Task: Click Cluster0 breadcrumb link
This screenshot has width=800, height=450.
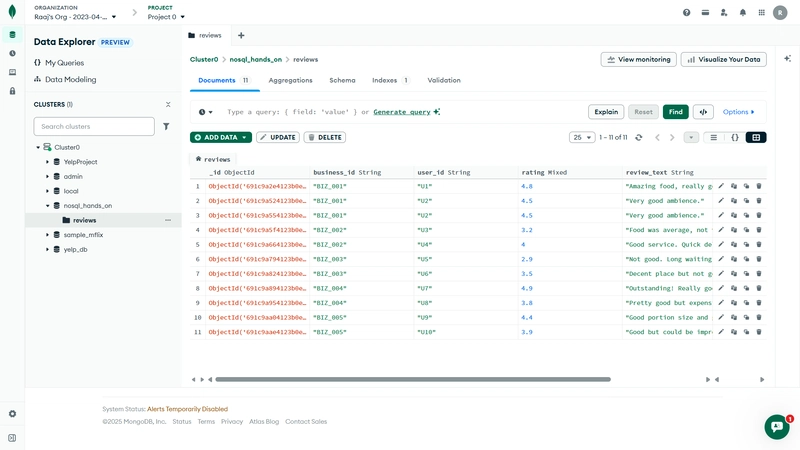Action: (204, 59)
